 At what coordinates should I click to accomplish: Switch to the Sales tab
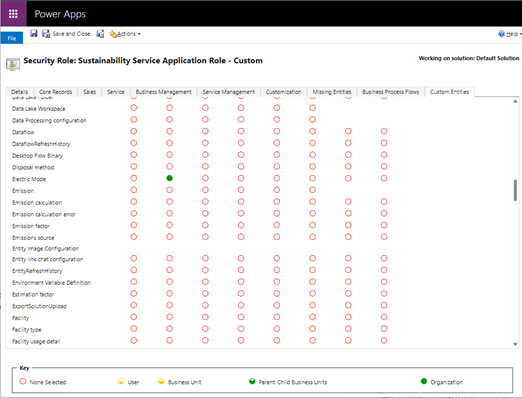(x=89, y=92)
